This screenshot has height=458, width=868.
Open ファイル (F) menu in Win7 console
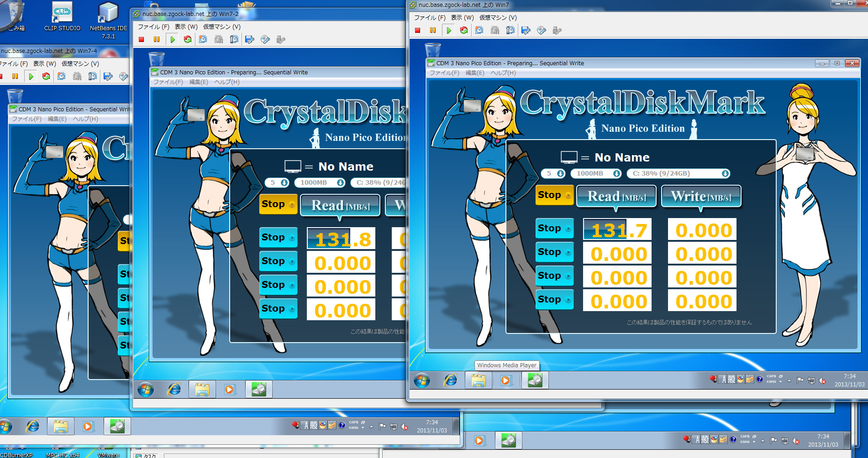[x=429, y=17]
